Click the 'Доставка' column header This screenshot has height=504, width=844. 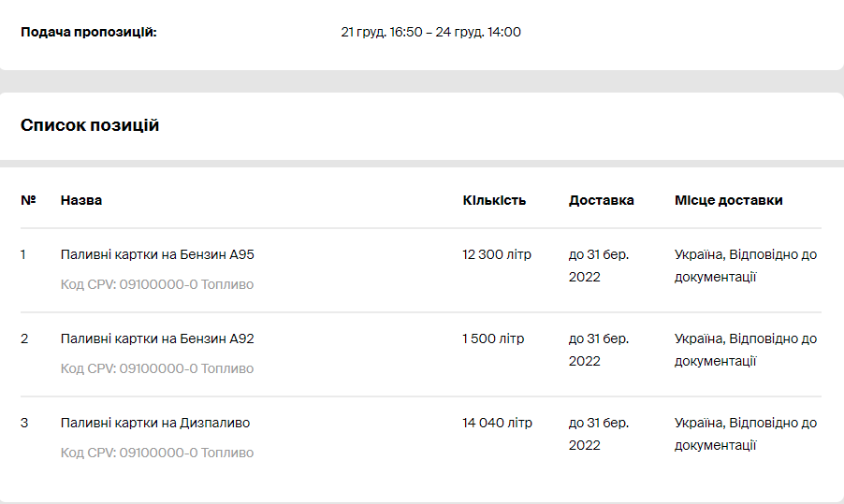601,200
